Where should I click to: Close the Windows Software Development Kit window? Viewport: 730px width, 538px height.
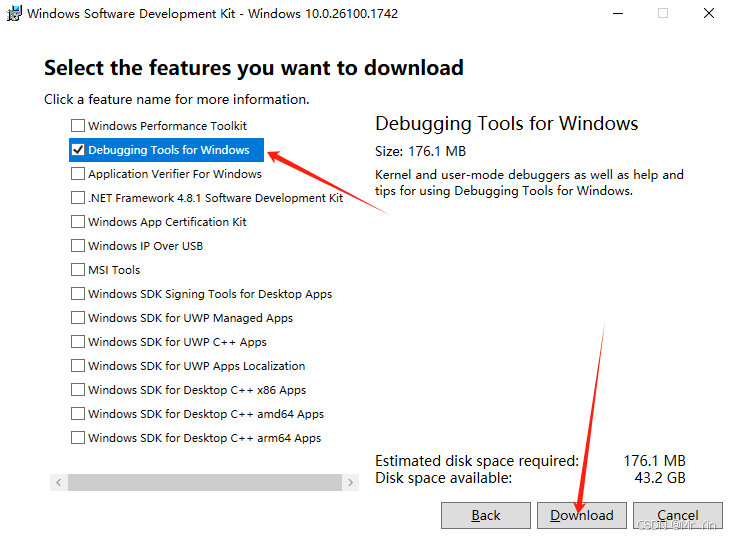pos(709,13)
